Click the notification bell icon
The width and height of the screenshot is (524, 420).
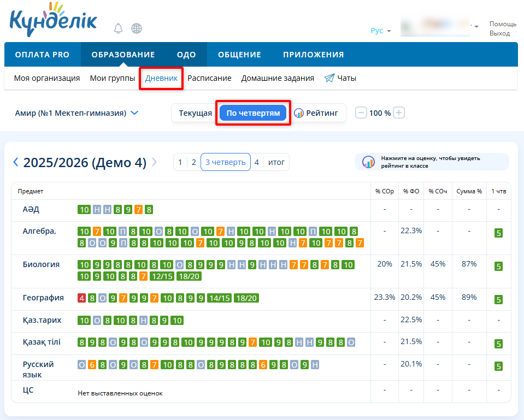(x=119, y=28)
